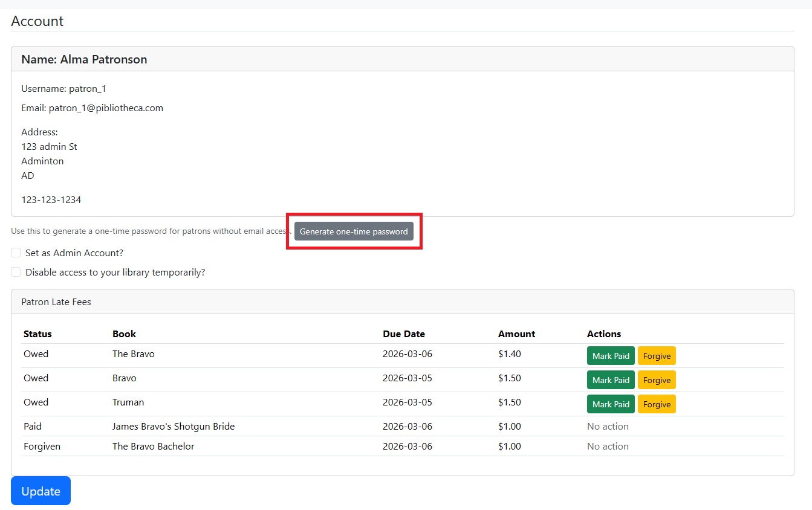Viewport: 812px width, 510px height.
Task: Click the Set as Admin Account? label
Action: click(74, 253)
